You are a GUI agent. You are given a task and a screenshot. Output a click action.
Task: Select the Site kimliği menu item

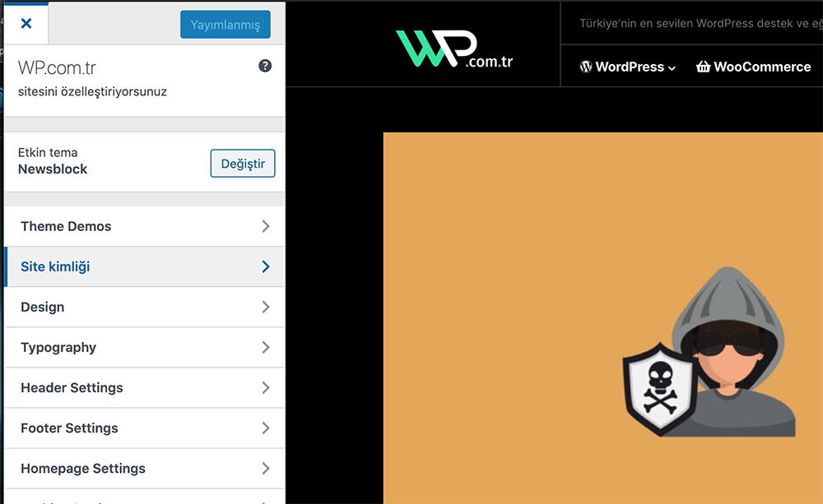pyautogui.click(x=145, y=266)
